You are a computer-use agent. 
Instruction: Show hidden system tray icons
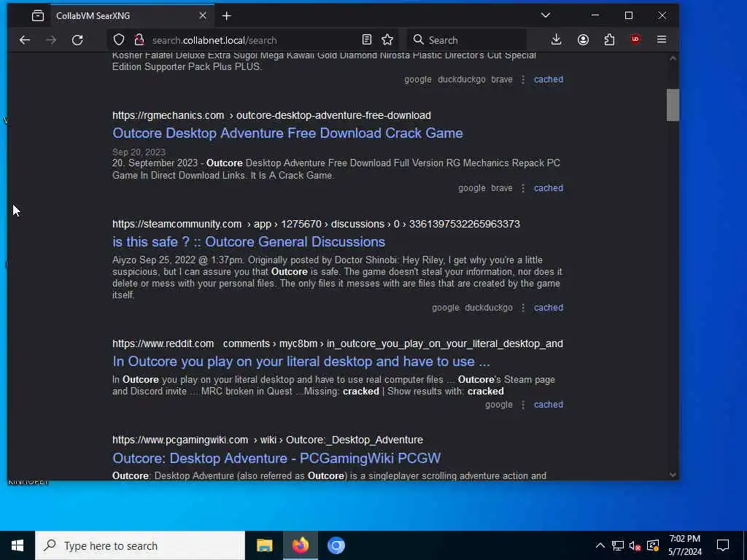[600, 545]
